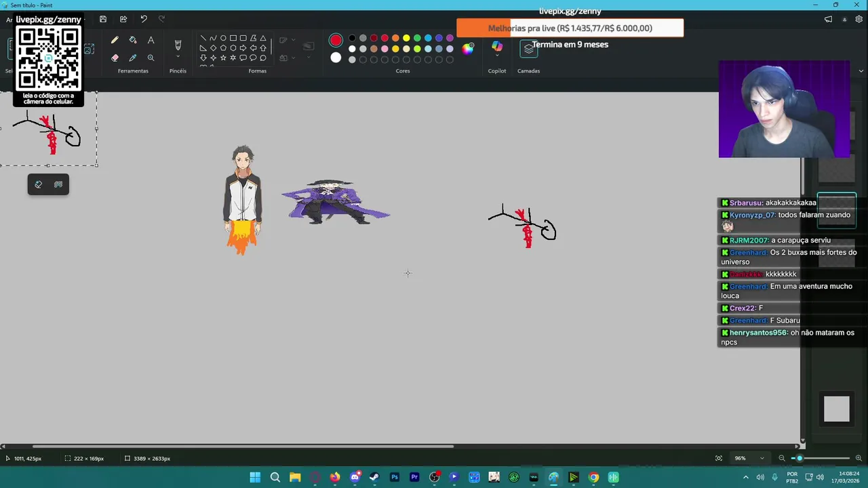The width and height of the screenshot is (868, 488).
Task: Choose the Oval shape
Action: (223, 39)
